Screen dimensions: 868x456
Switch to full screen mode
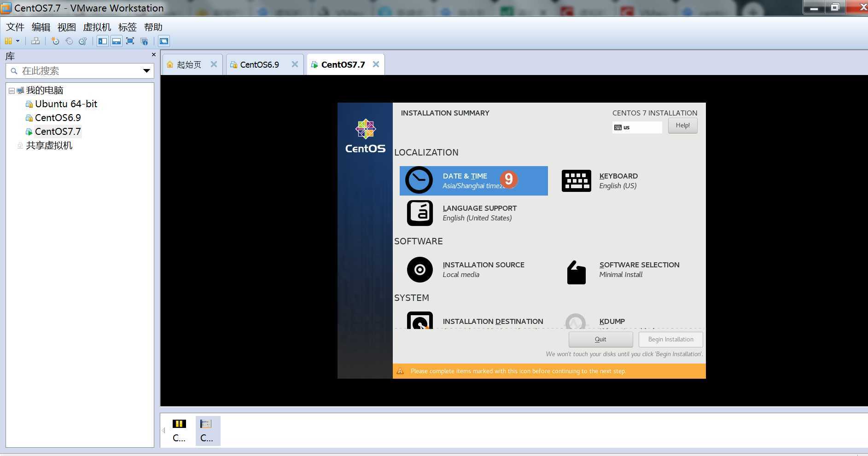[130, 41]
